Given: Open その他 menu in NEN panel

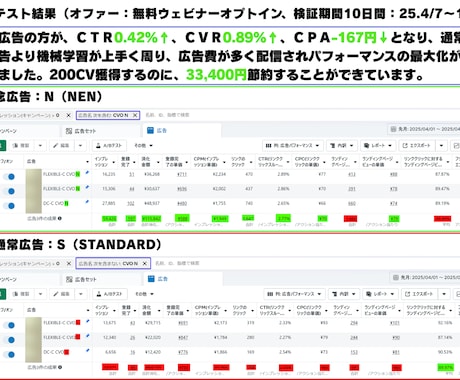Looking at the screenshot, I should pyautogui.click(x=143, y=146).
